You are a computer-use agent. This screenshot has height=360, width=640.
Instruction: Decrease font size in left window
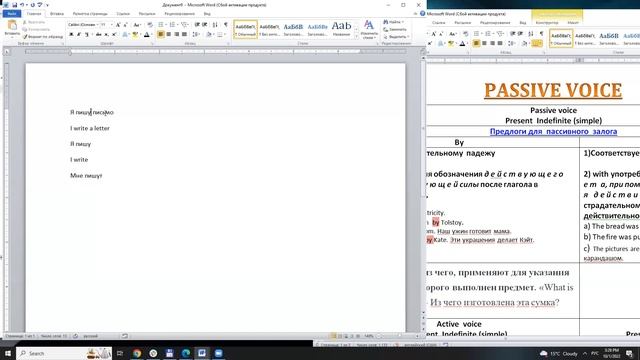(125, 25)
